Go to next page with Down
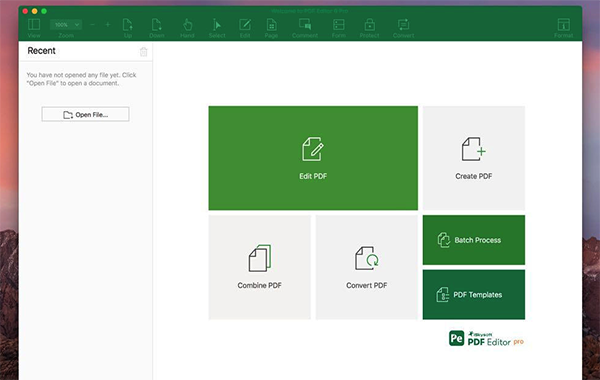Screen dimensions: 600x380 point(157,28)
